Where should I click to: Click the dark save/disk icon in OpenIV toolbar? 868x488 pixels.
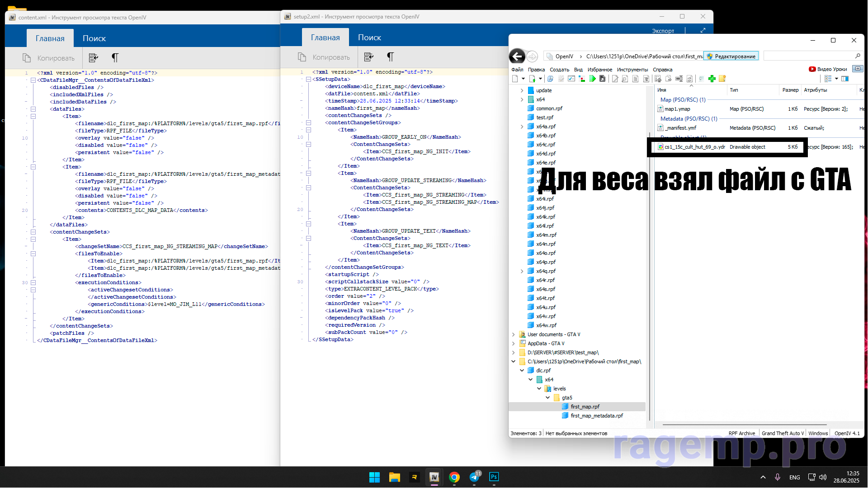click(x=602, y=79)
